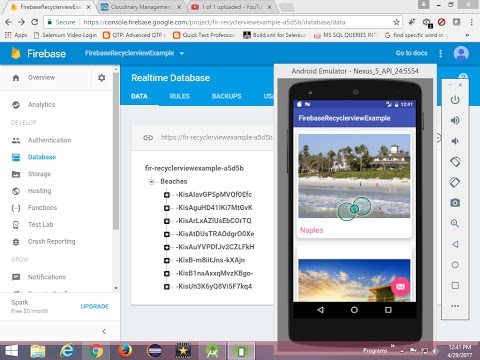Tap the phone's on-screen home button
This screenshot has height=360, width=480.
pos(354,310)
